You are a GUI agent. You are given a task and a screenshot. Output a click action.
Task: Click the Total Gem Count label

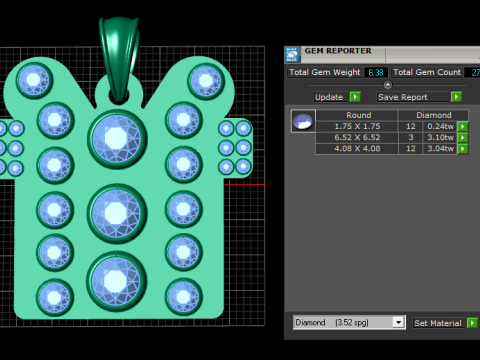point(427,72)
